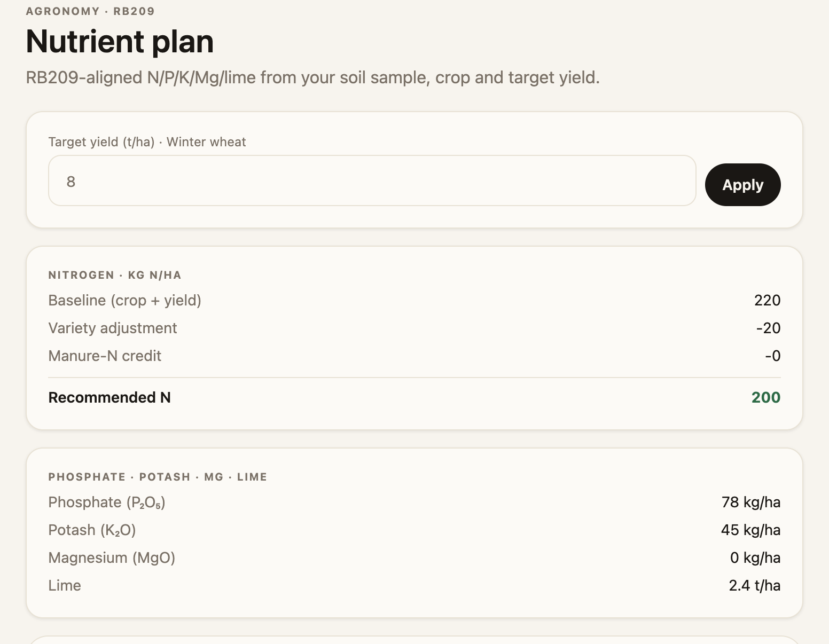Click the Magnesium (MgO) row label
Screen dimensions: 829x644
112,557
